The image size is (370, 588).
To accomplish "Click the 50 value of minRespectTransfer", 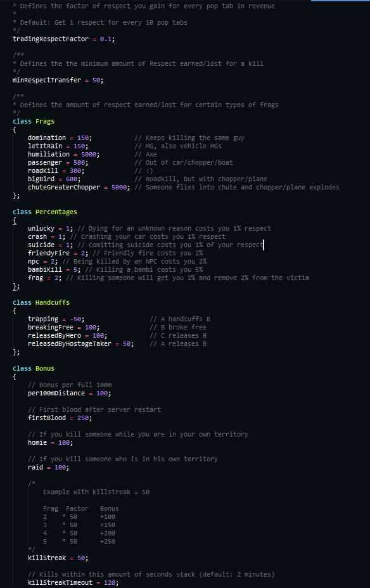I will tap(96, 80).
